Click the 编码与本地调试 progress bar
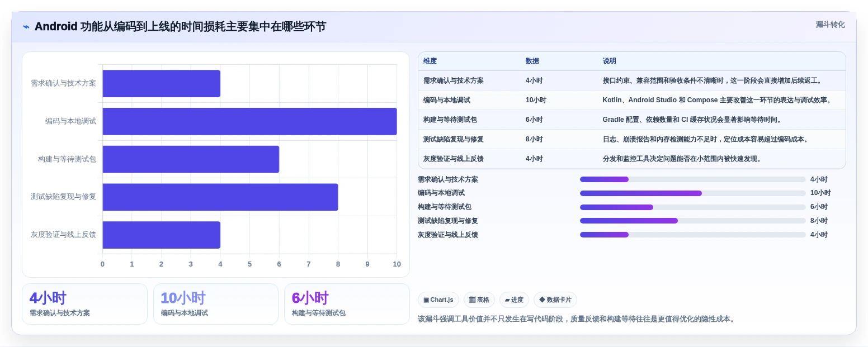The height and width of the screenshot is (347, 868). (692, 193)
